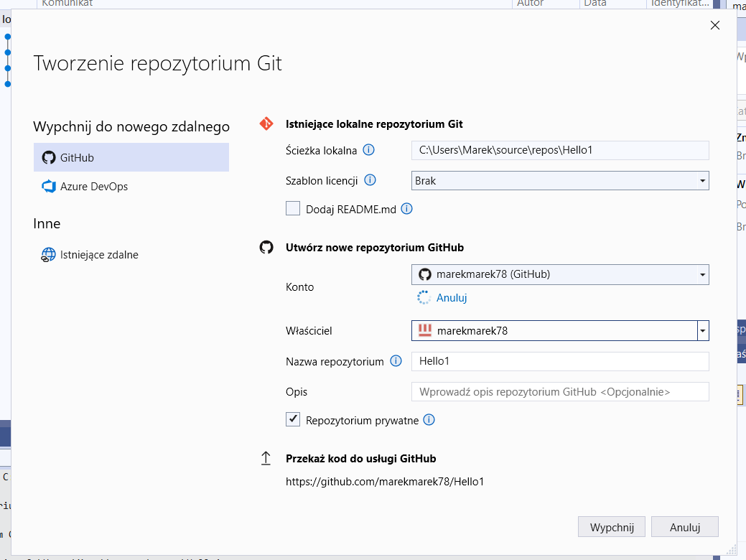Enable the Dodaj README.md checkbox
The image size is (746, 560).
[293, 209]
